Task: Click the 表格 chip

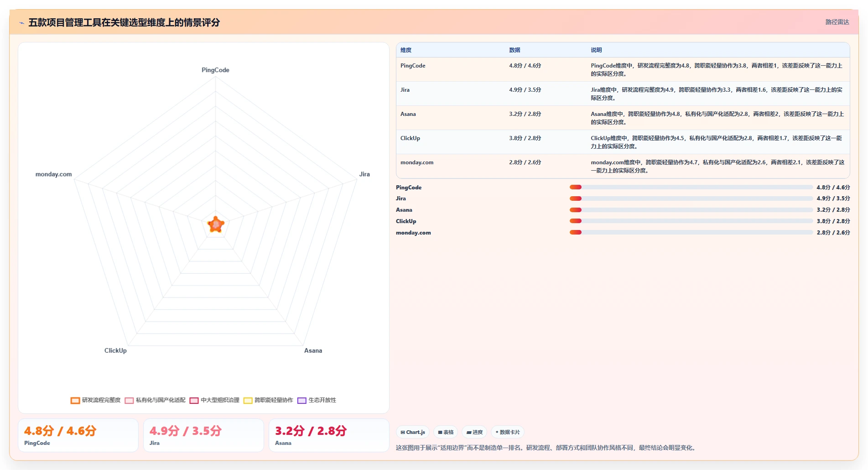Action: 446,432
